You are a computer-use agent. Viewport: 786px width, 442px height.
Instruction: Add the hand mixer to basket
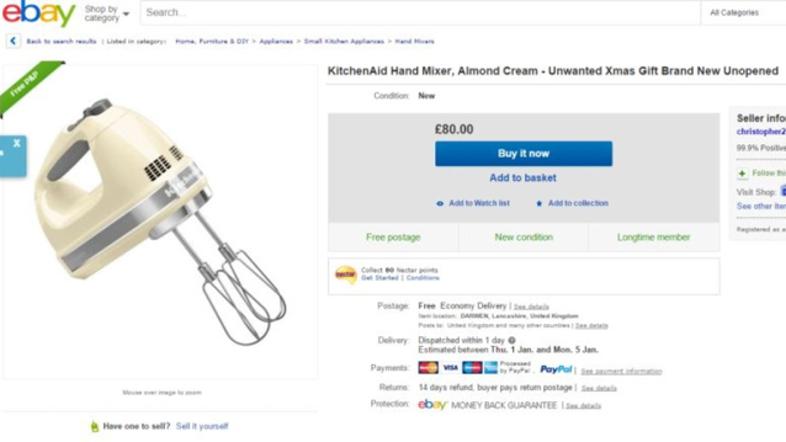tap(523, 178)
